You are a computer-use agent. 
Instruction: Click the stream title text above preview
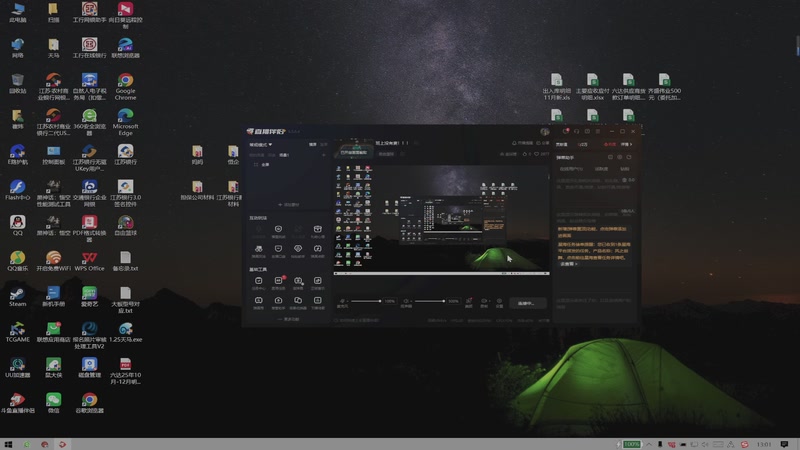tap(392, 143)
